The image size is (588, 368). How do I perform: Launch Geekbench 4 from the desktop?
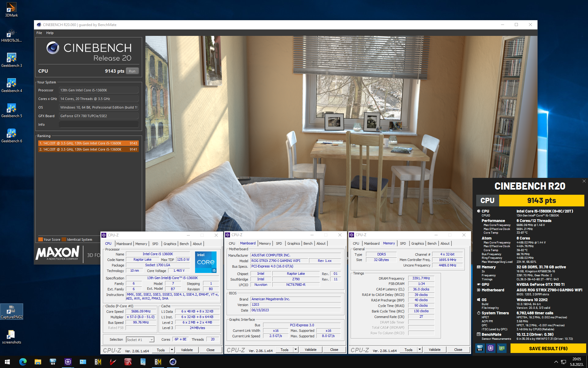coord(11,85)
